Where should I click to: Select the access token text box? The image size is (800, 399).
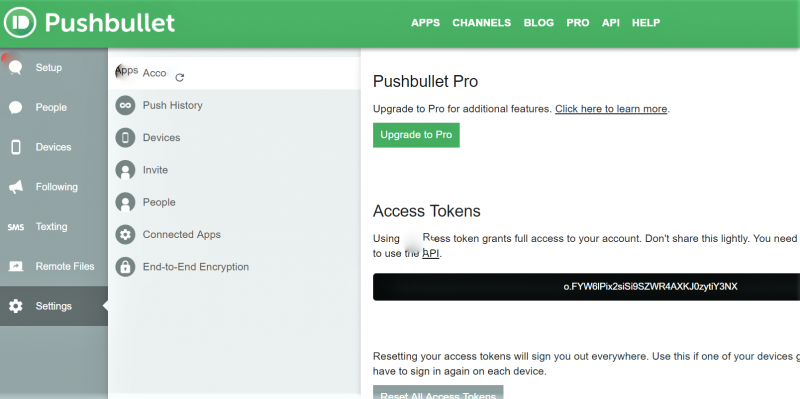point(586,287)
